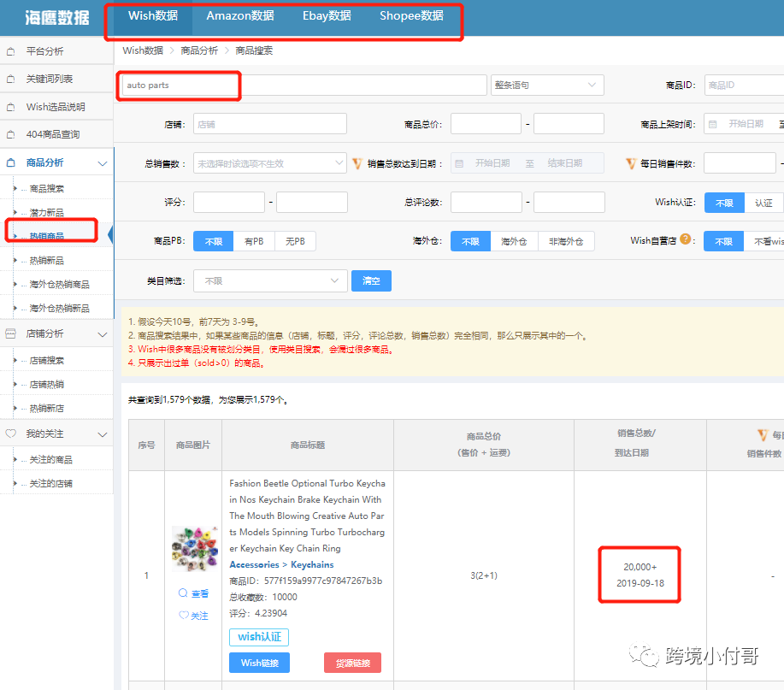Collapse the 商品分析 sidebar section
This screenshot has height=690, width=784.
tap(102, 161)
